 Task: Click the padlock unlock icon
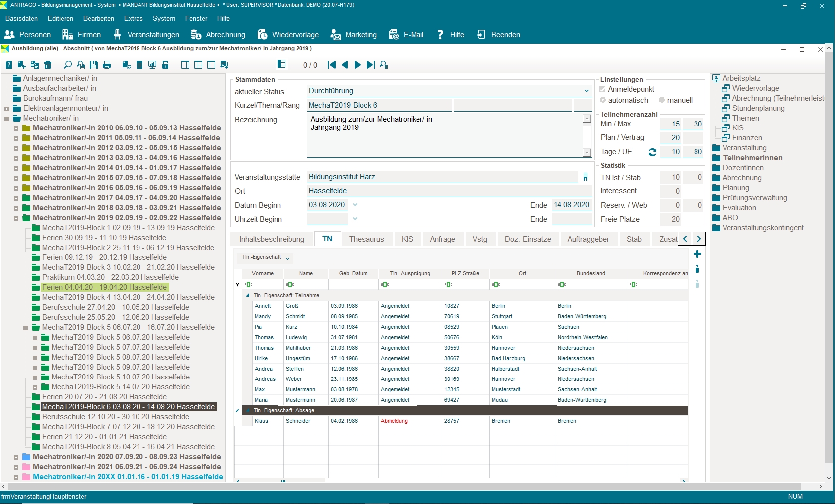(x=165, y=65)
